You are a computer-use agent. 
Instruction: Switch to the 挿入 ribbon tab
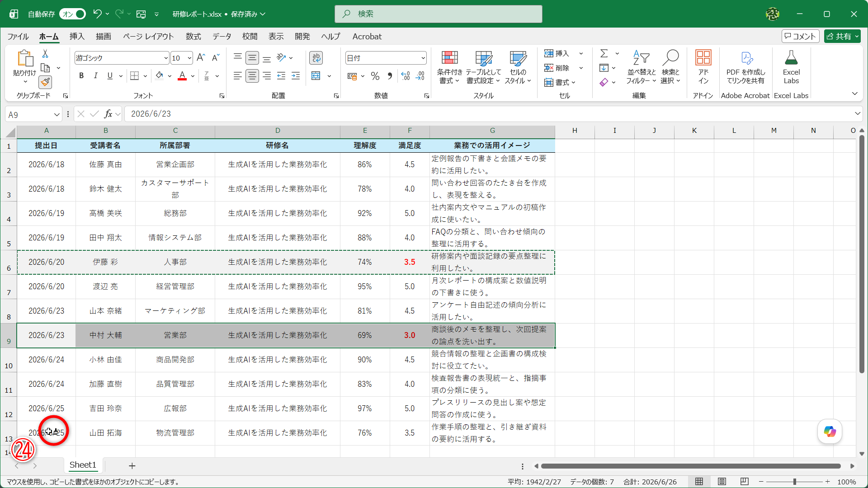[77, 37]
